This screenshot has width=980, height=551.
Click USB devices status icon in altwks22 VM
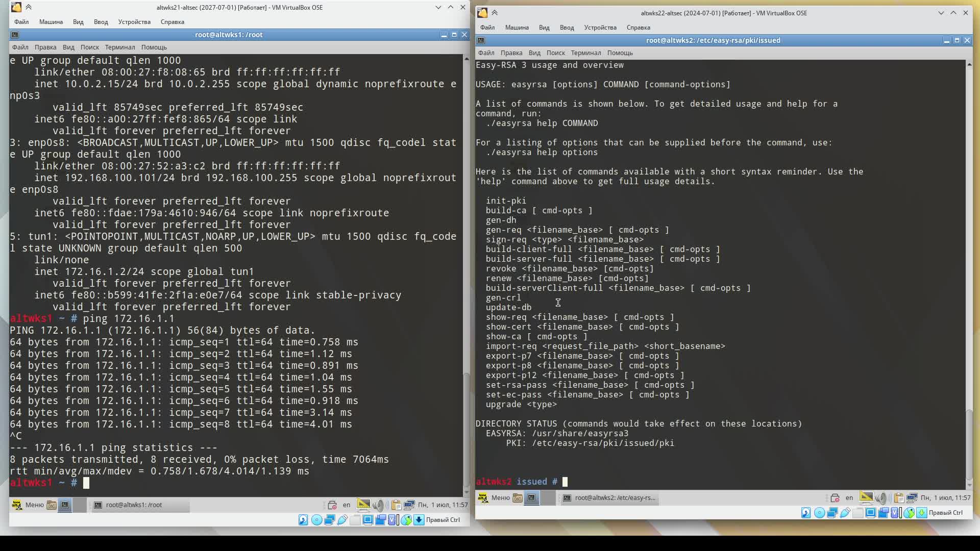[x=845, y=513]
